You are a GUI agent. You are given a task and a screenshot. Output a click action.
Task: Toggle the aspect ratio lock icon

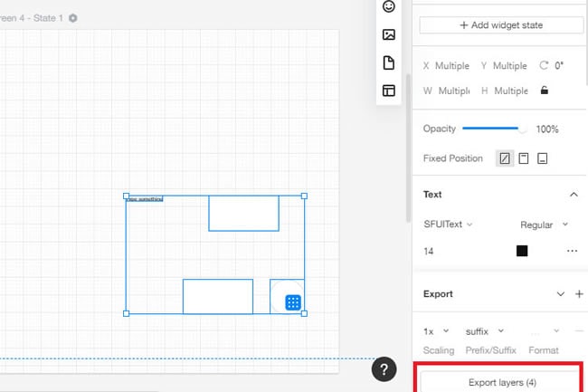(544, 90)
